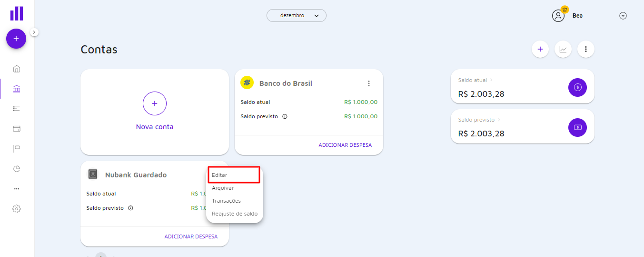Click the Contas page heading
644x257 pixels.
click(x=99, y=50)
